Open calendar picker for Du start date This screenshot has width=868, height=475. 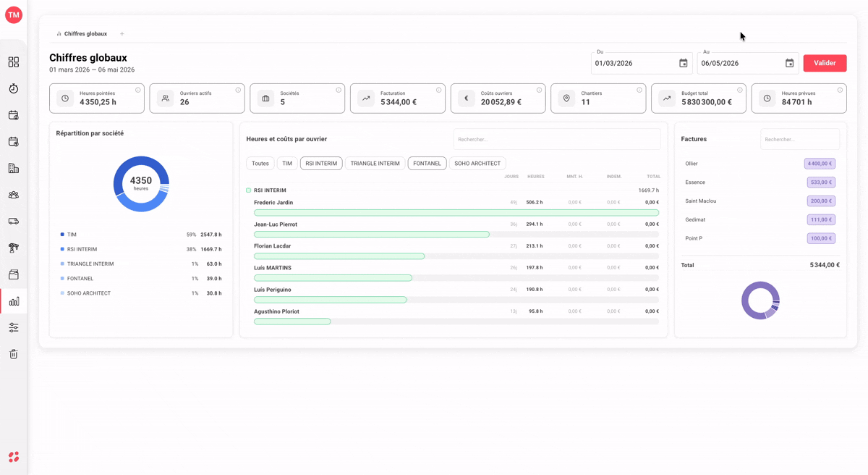(x=683, y=63)
